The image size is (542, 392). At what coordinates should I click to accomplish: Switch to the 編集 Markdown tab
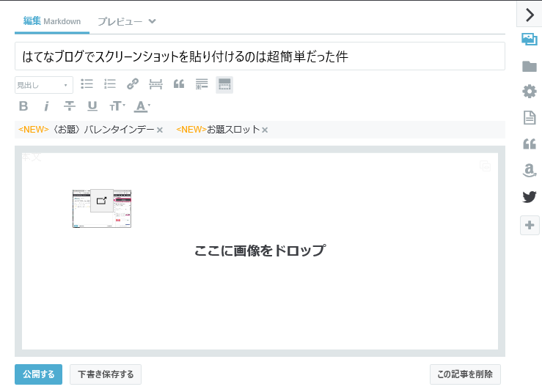tap(52, 21)
